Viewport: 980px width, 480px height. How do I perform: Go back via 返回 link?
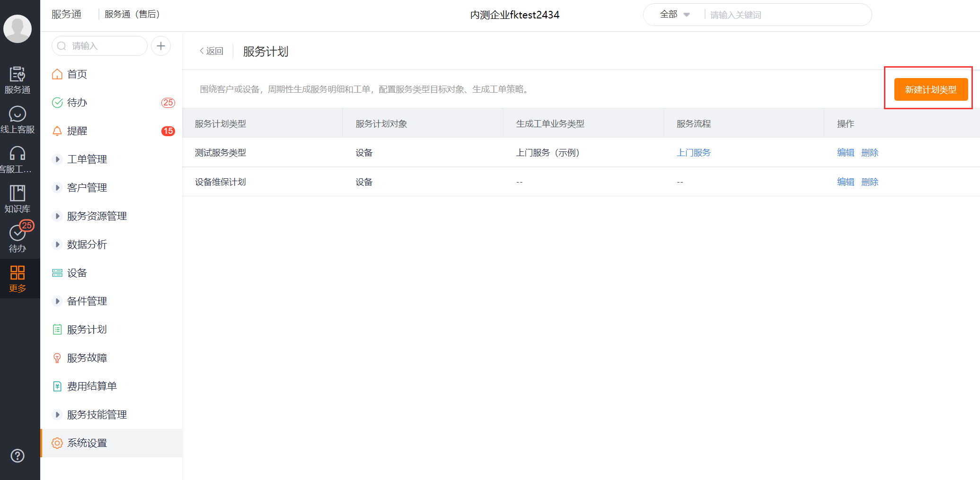click(211, 51)
